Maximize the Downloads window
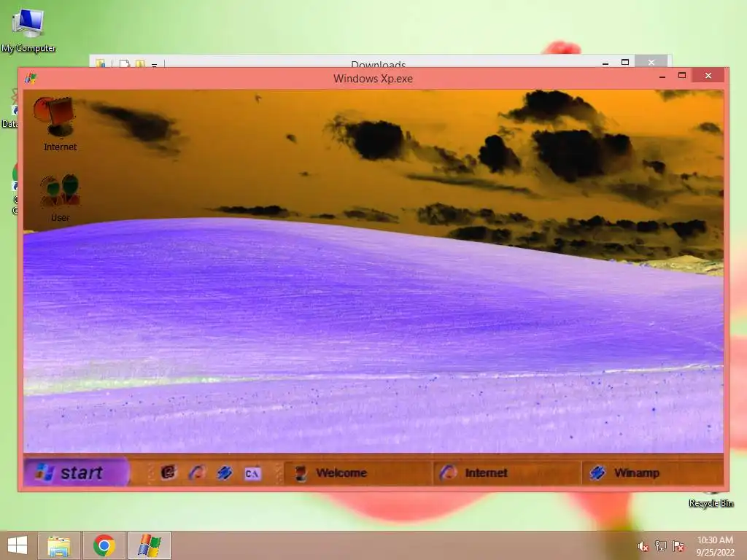 [x=625, y=63]
